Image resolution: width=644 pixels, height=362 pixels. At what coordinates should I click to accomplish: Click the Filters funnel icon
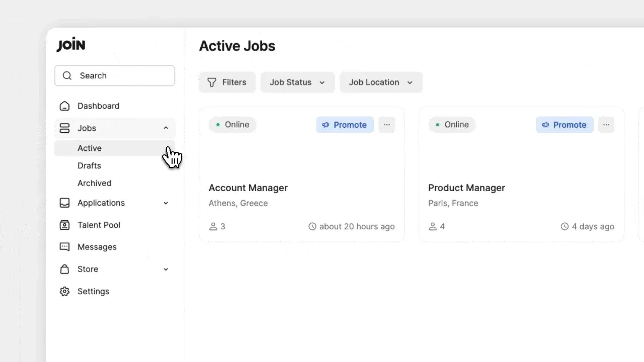coord(212,82)
